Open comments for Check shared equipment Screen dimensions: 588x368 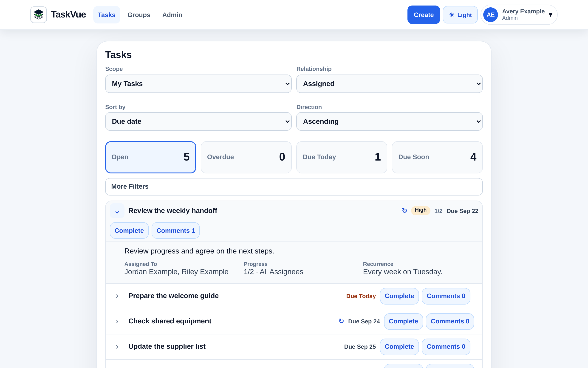pos(450,321)
